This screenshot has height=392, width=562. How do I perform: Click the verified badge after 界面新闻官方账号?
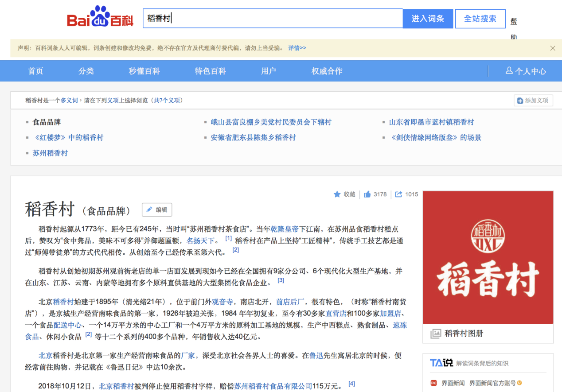[x=519, y=383]
